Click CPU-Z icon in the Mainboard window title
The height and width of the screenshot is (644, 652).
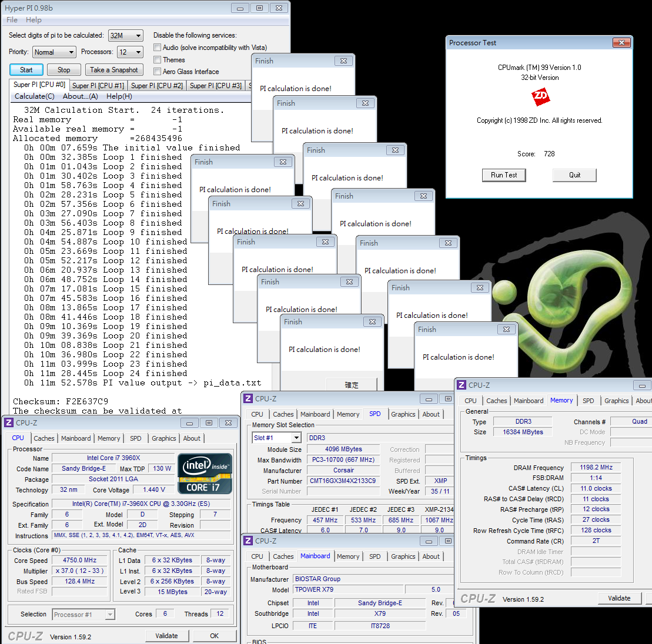click(x=248, y=541)
